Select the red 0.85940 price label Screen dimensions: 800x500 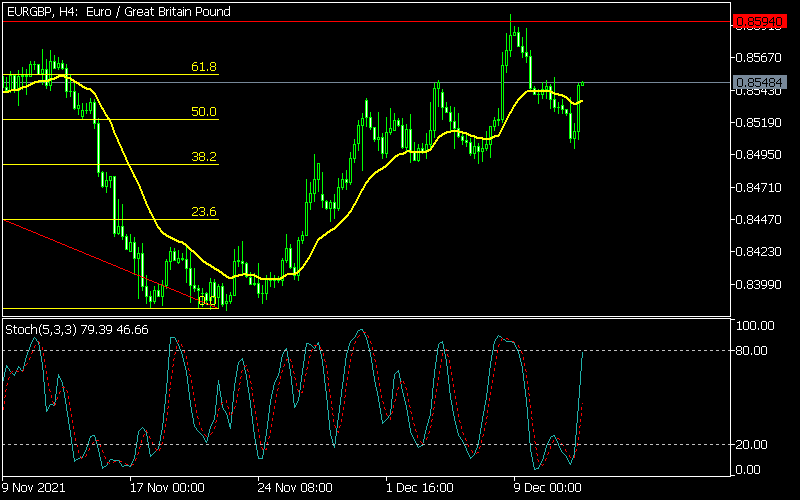(x=760, y=21)
